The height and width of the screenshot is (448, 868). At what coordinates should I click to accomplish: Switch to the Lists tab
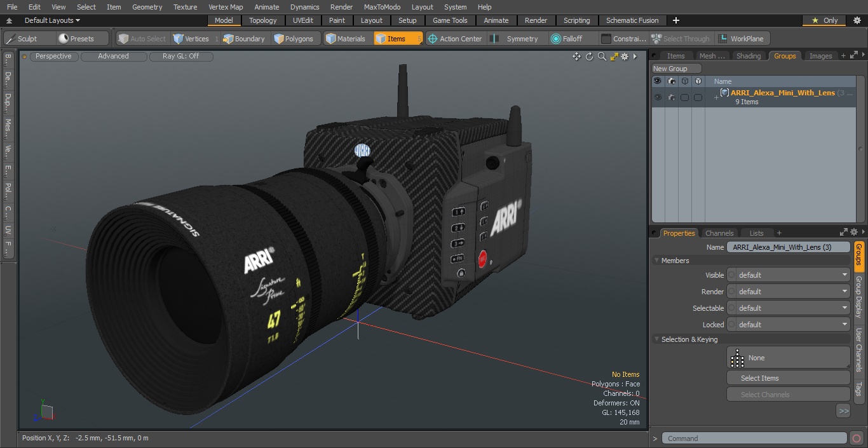click(756, 233)
